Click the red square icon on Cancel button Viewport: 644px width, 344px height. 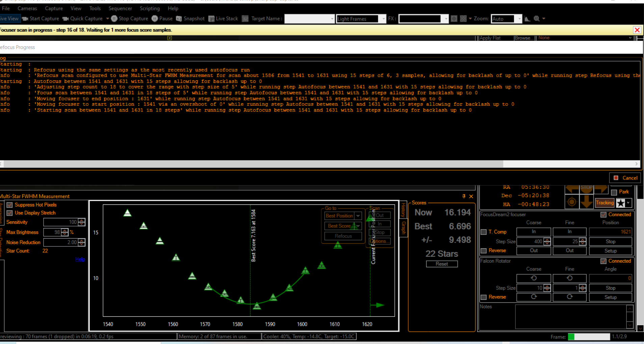point(616,178)
